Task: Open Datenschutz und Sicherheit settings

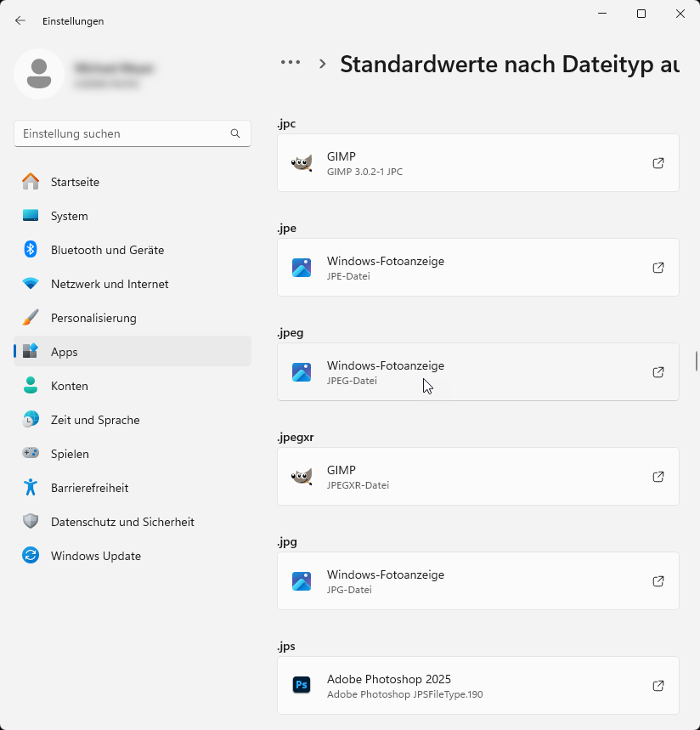Action: click(133, 522)
